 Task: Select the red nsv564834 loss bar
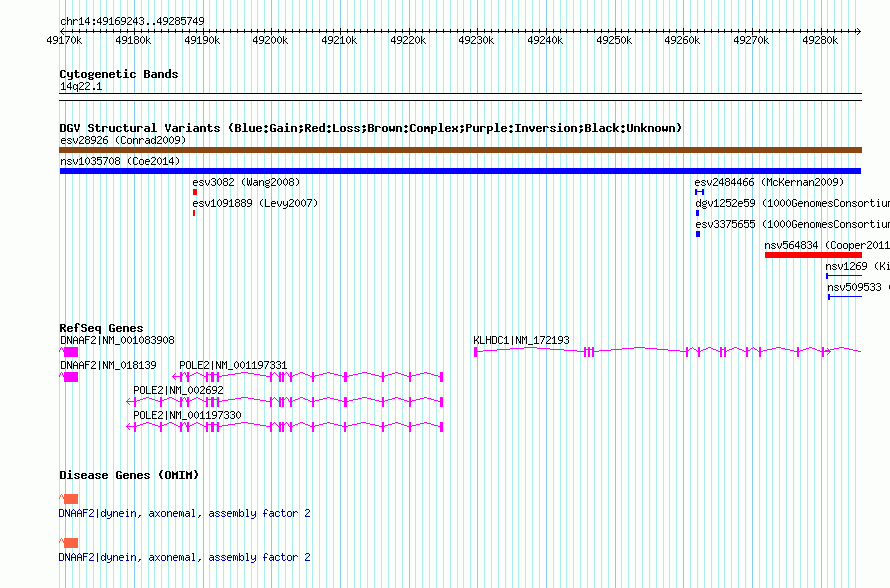pyautogui.click(x=813, y=255)
